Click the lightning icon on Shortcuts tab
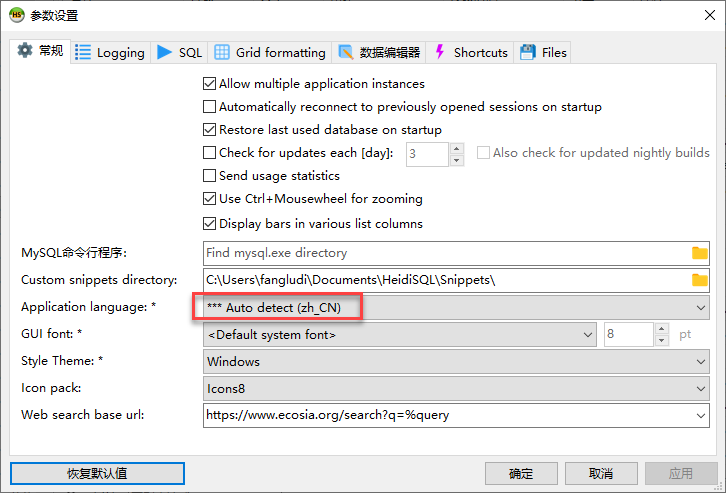 click(440, 52)
